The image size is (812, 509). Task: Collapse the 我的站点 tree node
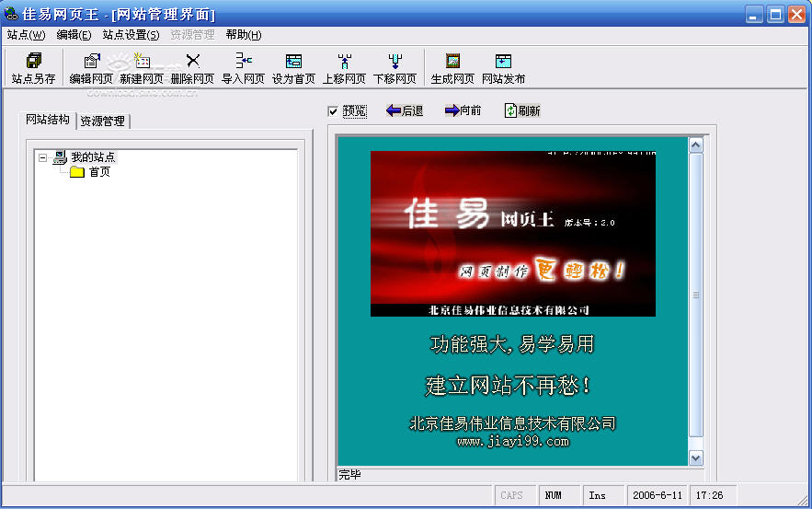[42, 158]
